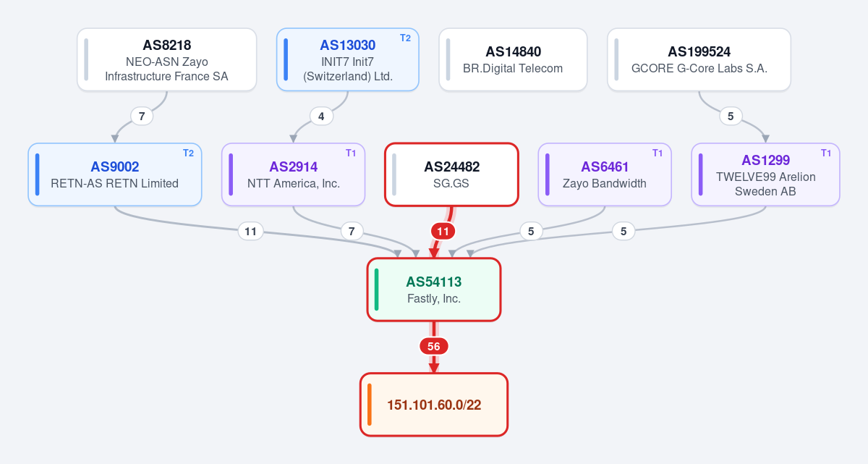Viewport: 868px width, 464px height.
Task: Open the AS54113 Fastly, Inc. node
Action: pos(434,290)
